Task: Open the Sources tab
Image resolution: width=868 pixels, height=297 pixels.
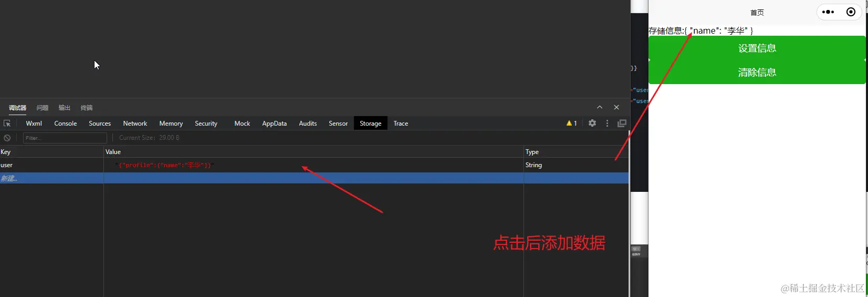Action: pos(100,124)
